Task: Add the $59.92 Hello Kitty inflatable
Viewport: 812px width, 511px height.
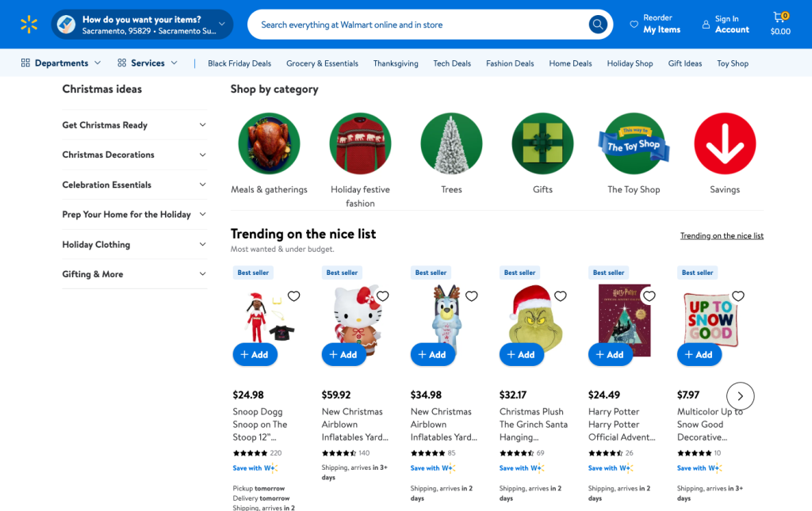Action: [x=344, y=354]
